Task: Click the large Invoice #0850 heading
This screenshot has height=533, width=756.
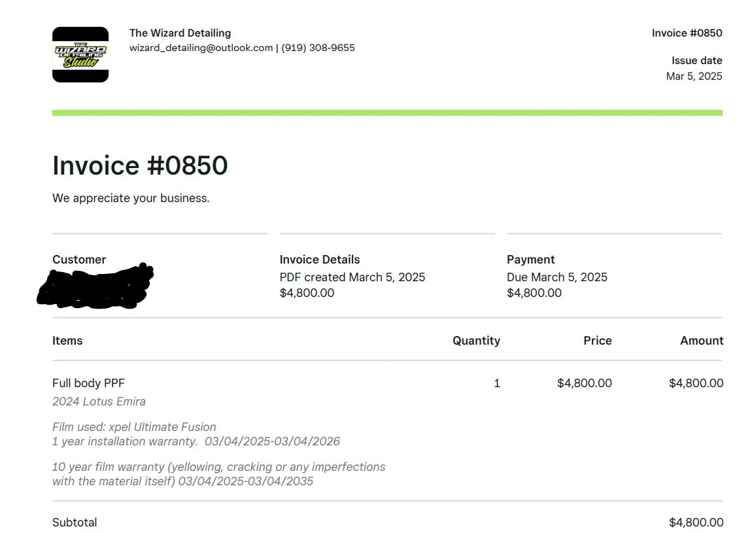Action: [x=140, y=165]
